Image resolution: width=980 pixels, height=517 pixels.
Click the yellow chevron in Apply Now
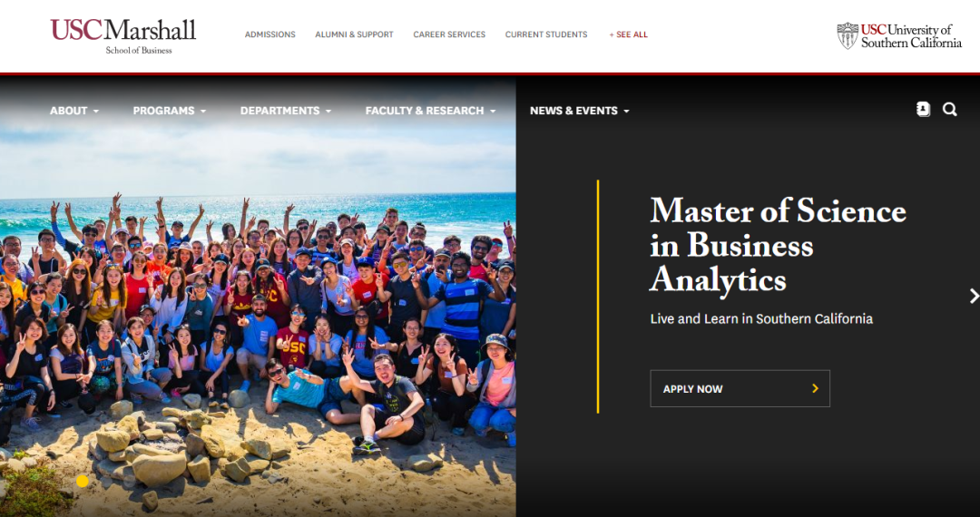pyautogui.click(x=815, y=388)
